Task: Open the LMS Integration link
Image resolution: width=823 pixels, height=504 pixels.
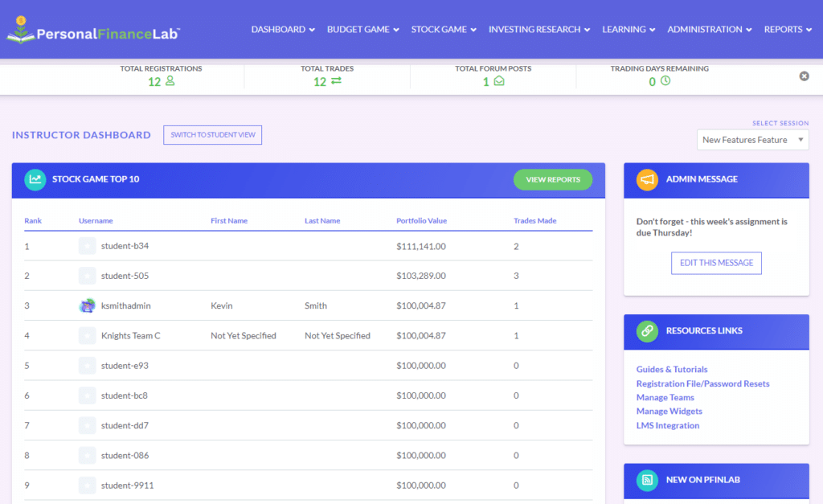Action: (668, 425)
